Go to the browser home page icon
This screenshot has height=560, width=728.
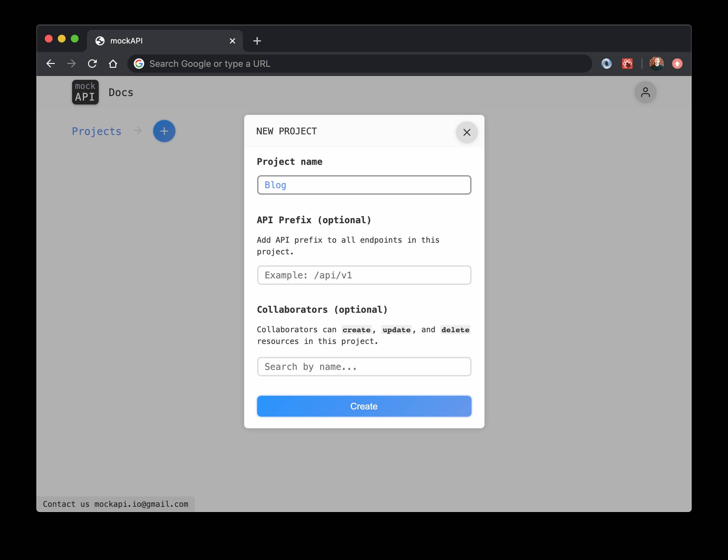tap(113, 64)
